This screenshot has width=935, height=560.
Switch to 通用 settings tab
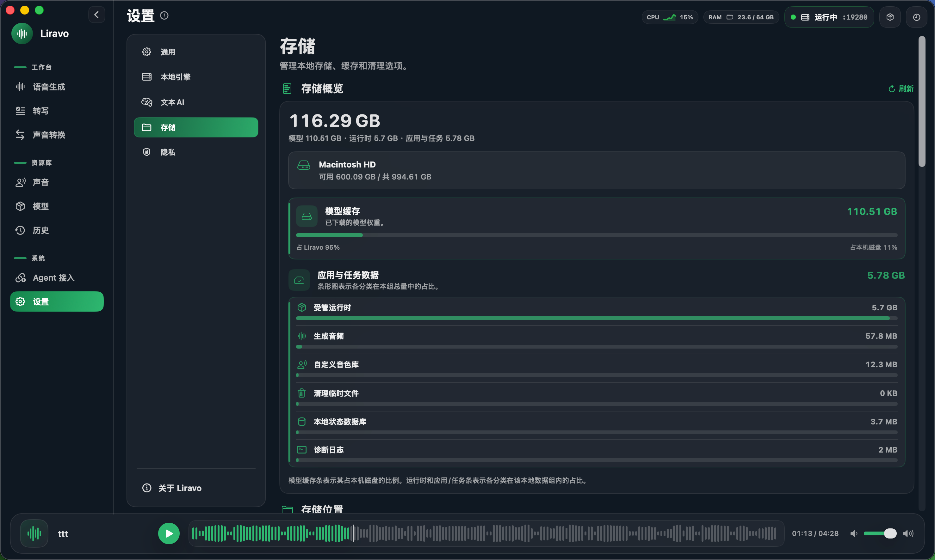pos(196,52)
